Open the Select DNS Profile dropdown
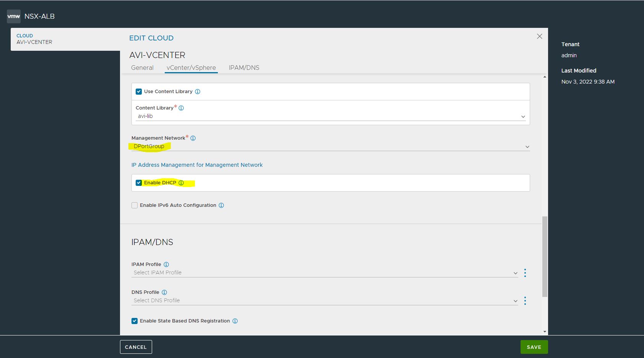 click(325, 301)
